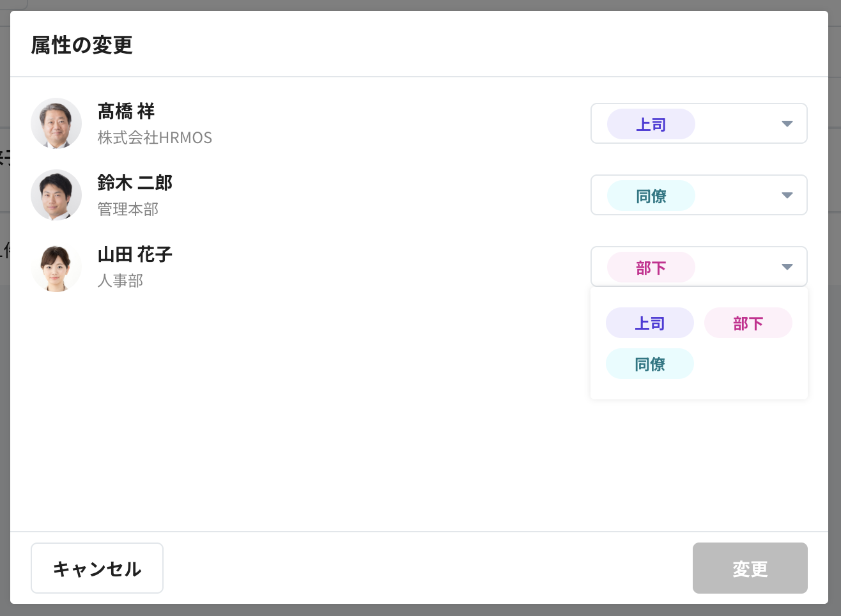Click the 上司 badge next to 髙橋 祥
The width and height of the screenshot is (841, 616).
(x=651, y=123)
